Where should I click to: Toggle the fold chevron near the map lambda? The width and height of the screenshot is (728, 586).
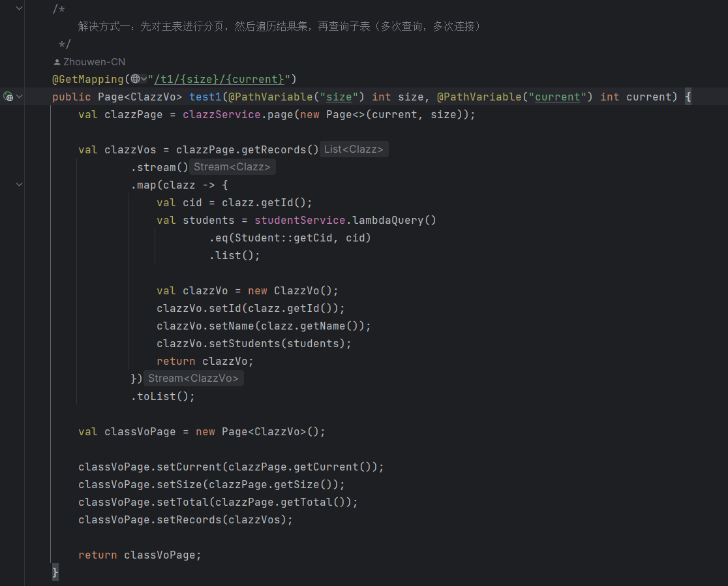pyautogui.click(x=19, y=184)
